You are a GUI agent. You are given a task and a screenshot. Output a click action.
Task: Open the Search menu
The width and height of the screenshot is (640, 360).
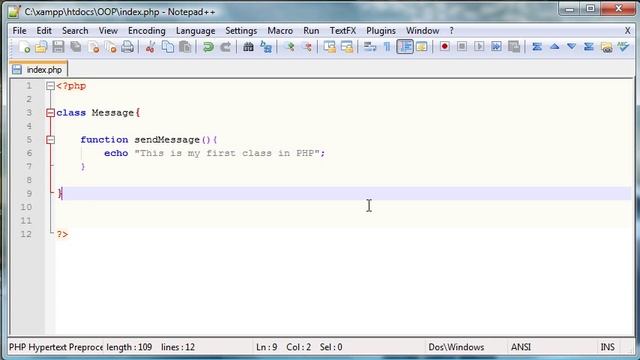tap(75, 31)
